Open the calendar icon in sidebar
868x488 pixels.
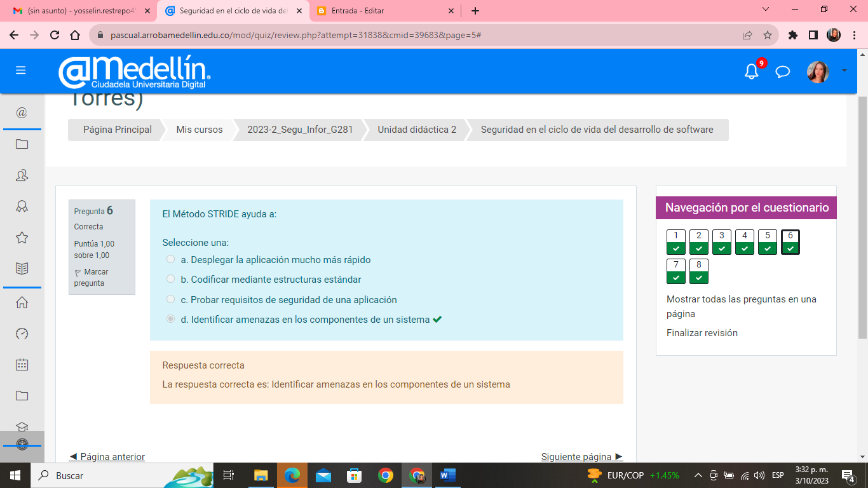point(22,365)
